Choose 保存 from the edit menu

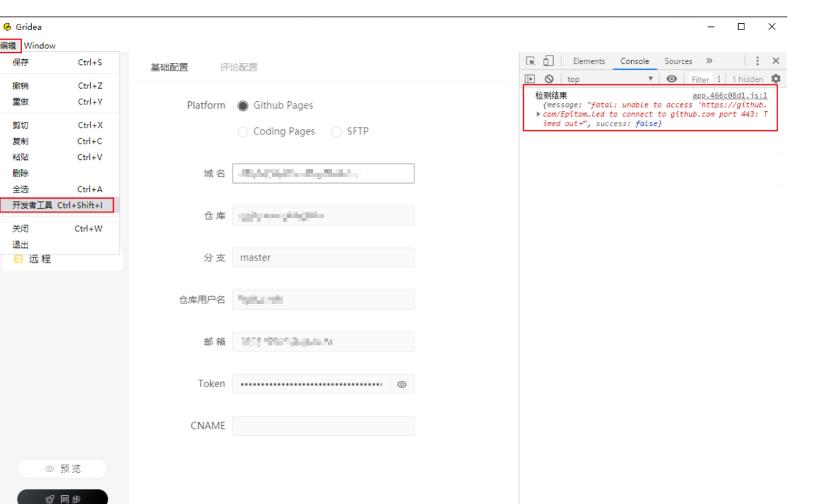59,62
